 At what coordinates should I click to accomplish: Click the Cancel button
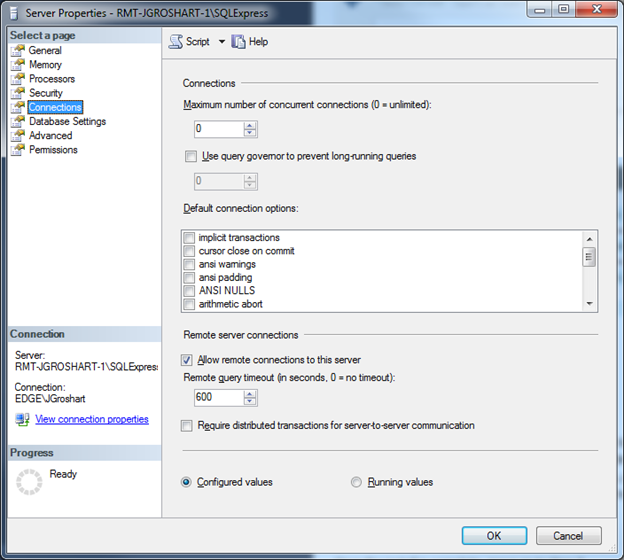point(568,536)
